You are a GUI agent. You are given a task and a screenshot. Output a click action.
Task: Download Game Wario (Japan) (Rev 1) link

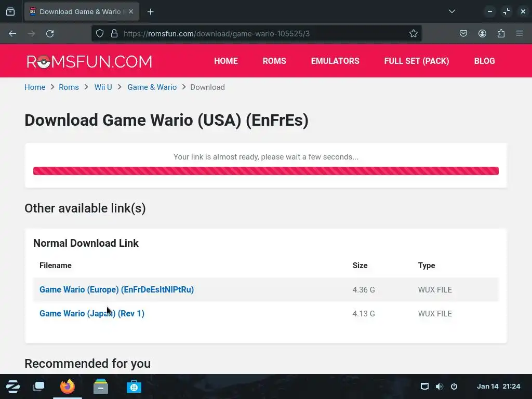[92, 313]
